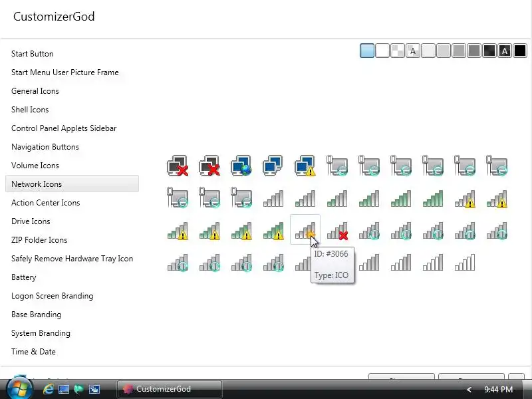Screen dimensions: 532x399
Task: Select the wireless icon with two green bars
Action: [337, 198]
